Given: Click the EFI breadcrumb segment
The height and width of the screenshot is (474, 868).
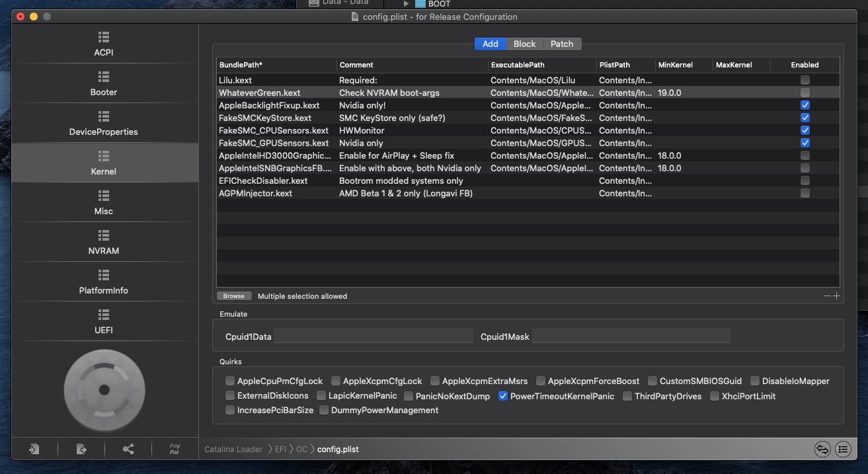Looking at the screenshot, I should [280, 449].
